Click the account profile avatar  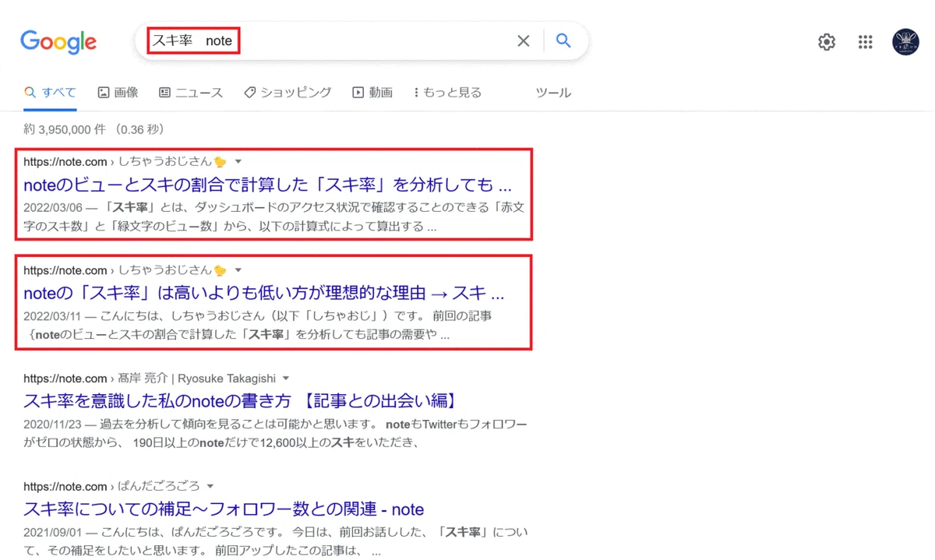pos(905,42)
